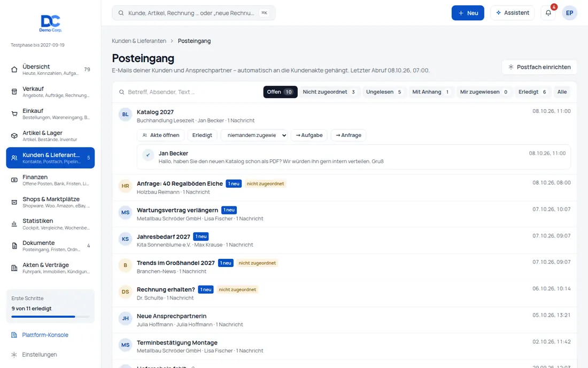Click the Katalog 2027 subject title

pyautogui.click(x=155, y=112)
